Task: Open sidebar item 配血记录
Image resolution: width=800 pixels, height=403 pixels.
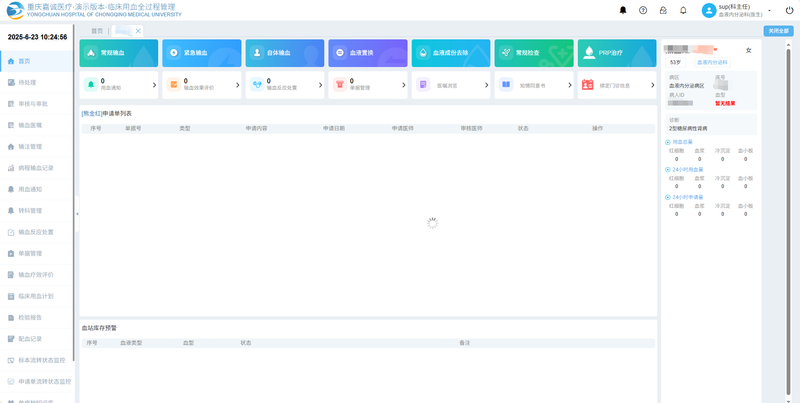Action: tap(37, 339)
